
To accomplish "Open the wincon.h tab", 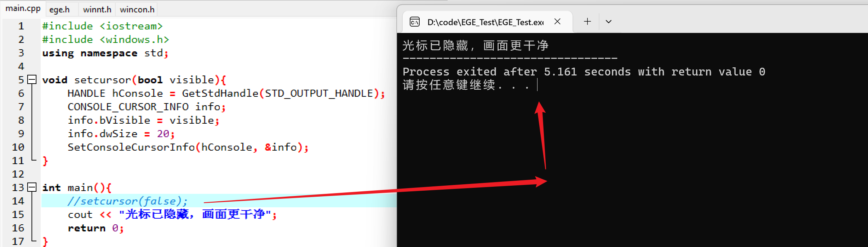I will pyautogui.click(x=137, y=10).
